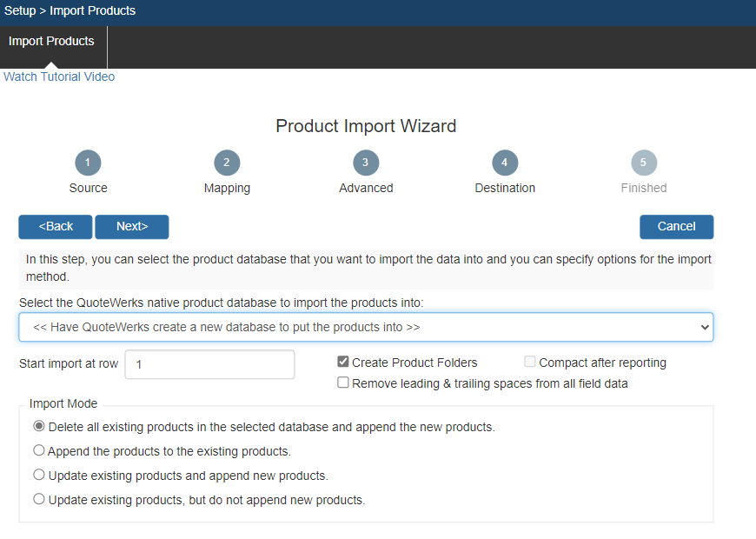756x539 pixels.
Task: Toggle Create Product Folders checkbox
Action: click(343, 363)
